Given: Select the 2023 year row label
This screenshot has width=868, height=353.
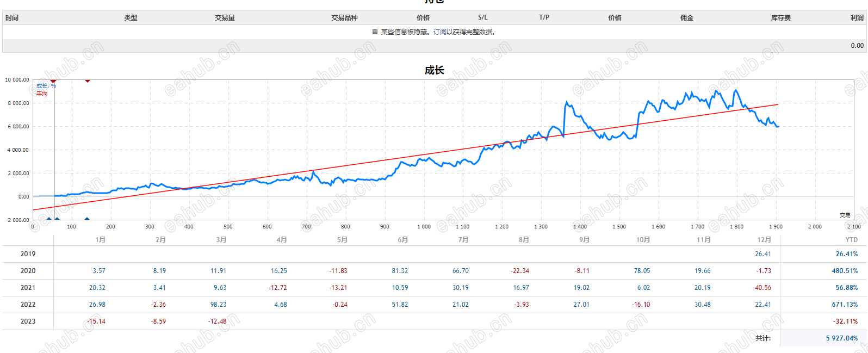Looking at the screenshot, I should tap(28, 321).
